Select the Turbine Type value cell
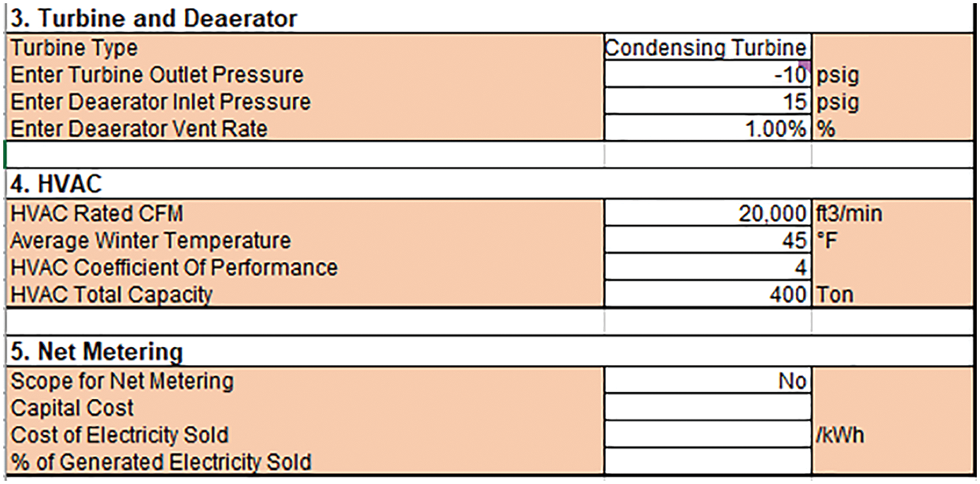 (x=707, y=48)
